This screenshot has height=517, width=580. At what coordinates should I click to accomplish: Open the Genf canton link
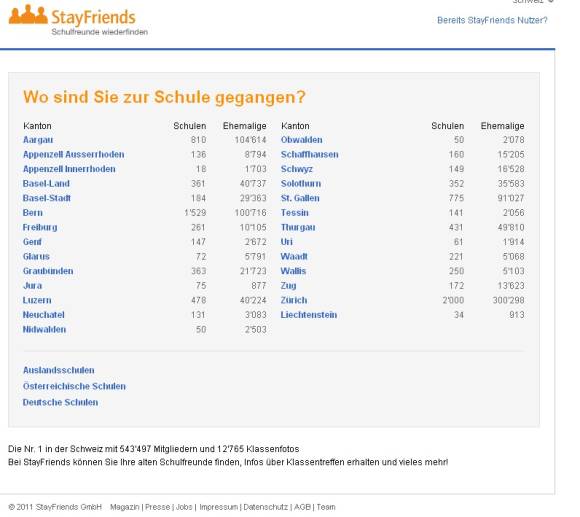[x=32, y=242]
